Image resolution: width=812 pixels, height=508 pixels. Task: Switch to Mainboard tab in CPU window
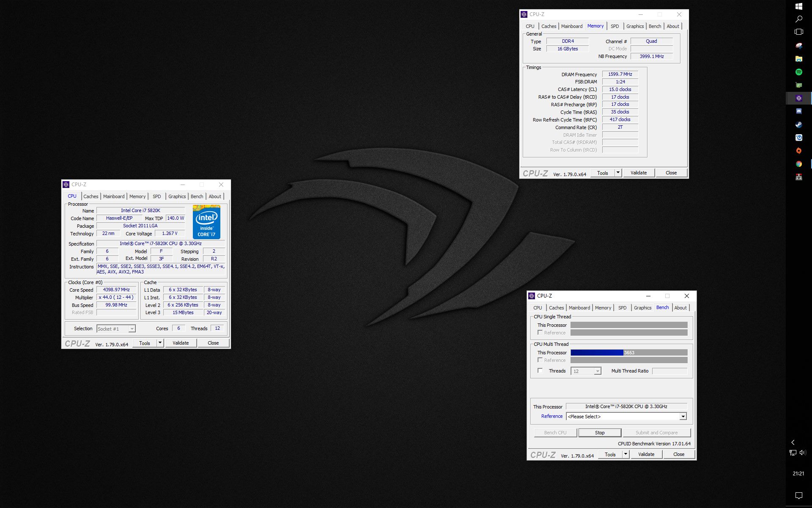(114, 196)
